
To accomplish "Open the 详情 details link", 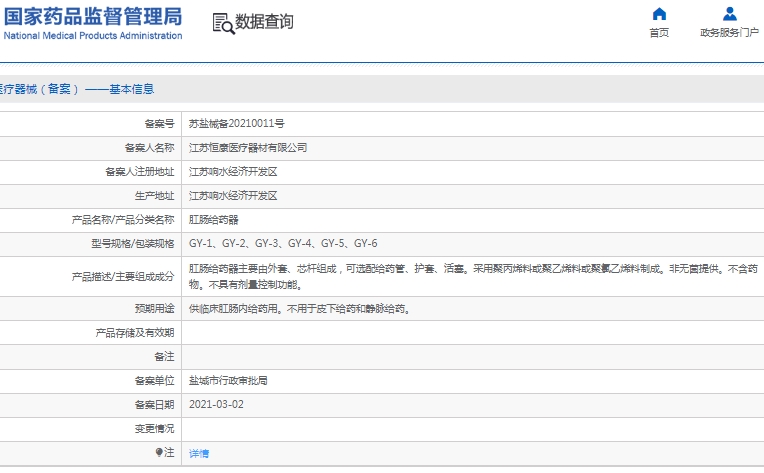I will 199,454.
